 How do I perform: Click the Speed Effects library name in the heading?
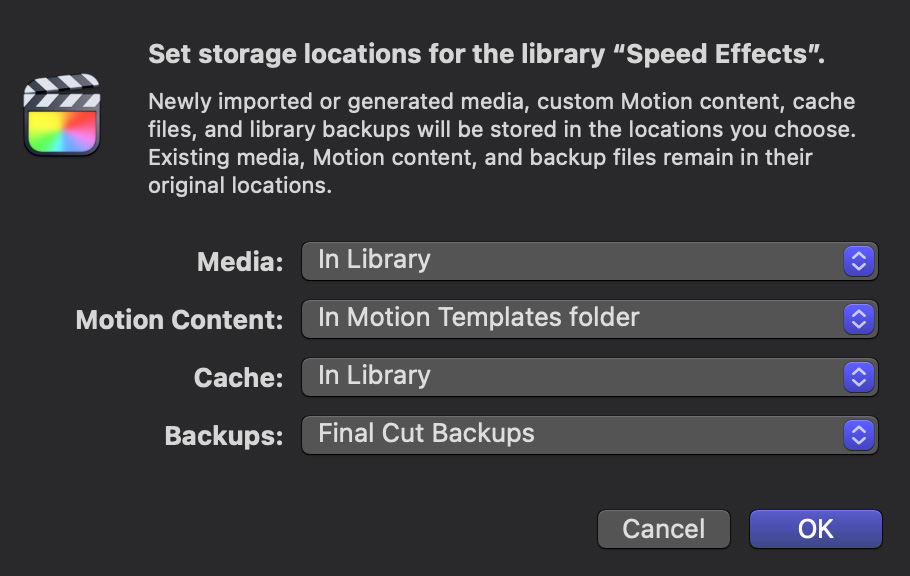[x=717, y=54]
